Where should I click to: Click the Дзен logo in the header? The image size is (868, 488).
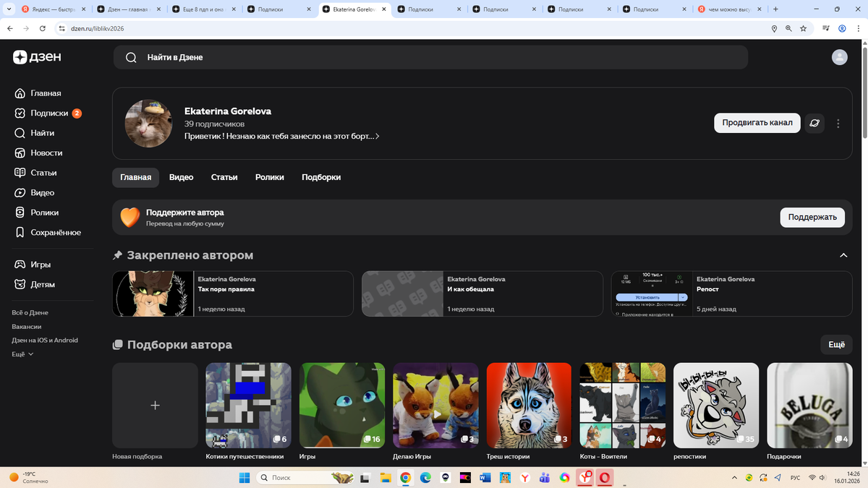click(36, 57)
